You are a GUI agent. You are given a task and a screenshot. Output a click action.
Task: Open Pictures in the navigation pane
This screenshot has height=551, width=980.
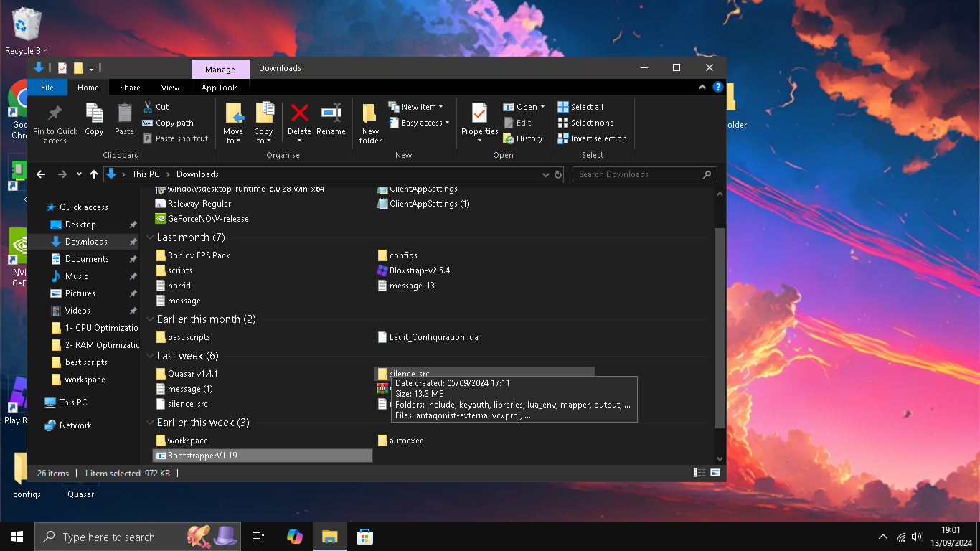tap(80, 293)
